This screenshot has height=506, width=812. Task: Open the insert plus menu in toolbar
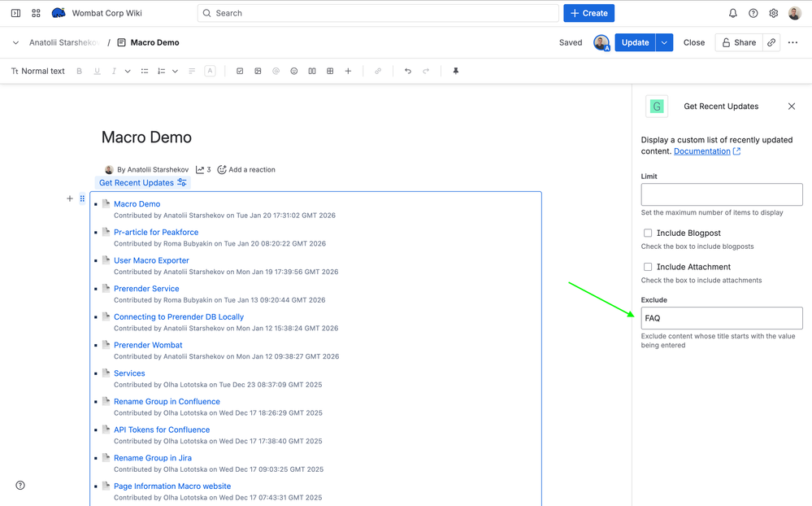[x=348, y=71]
